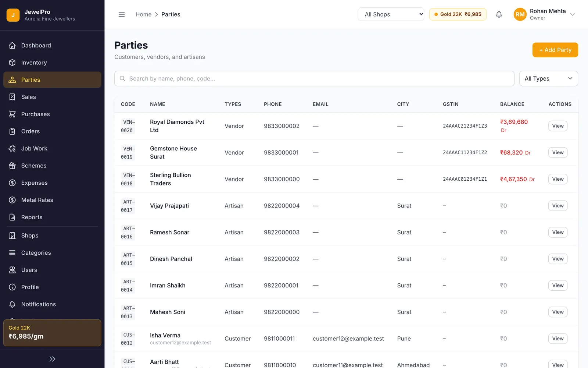
Task: Click the Categories list icon
Action: [12, 253]
